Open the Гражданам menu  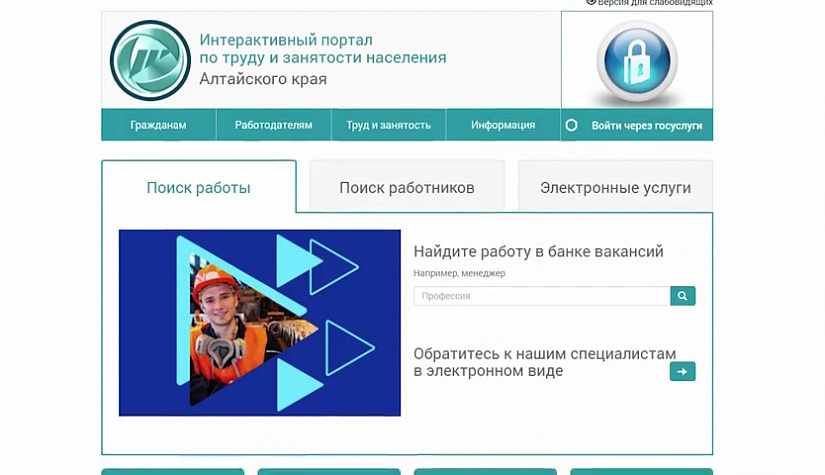pyautogui.click(x=158, y=125)
